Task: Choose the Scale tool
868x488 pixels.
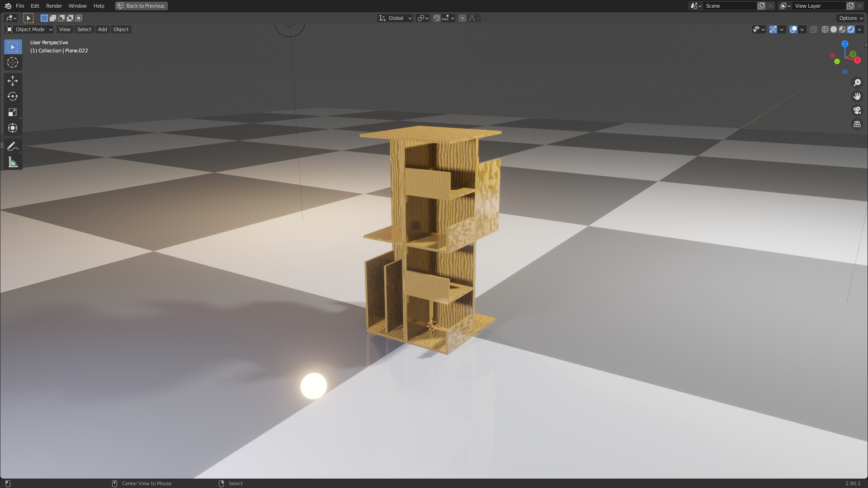Action: (x=13, y=113)
